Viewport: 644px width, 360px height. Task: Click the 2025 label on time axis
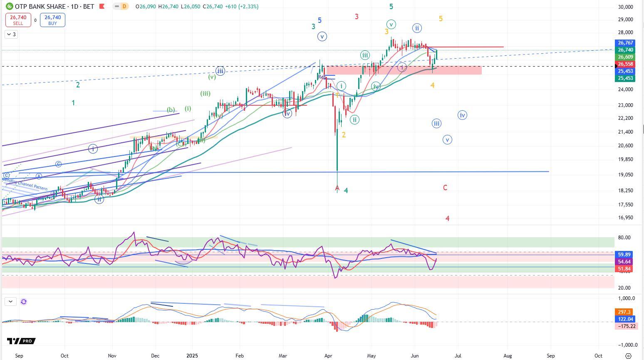click(x=192, y=356)
